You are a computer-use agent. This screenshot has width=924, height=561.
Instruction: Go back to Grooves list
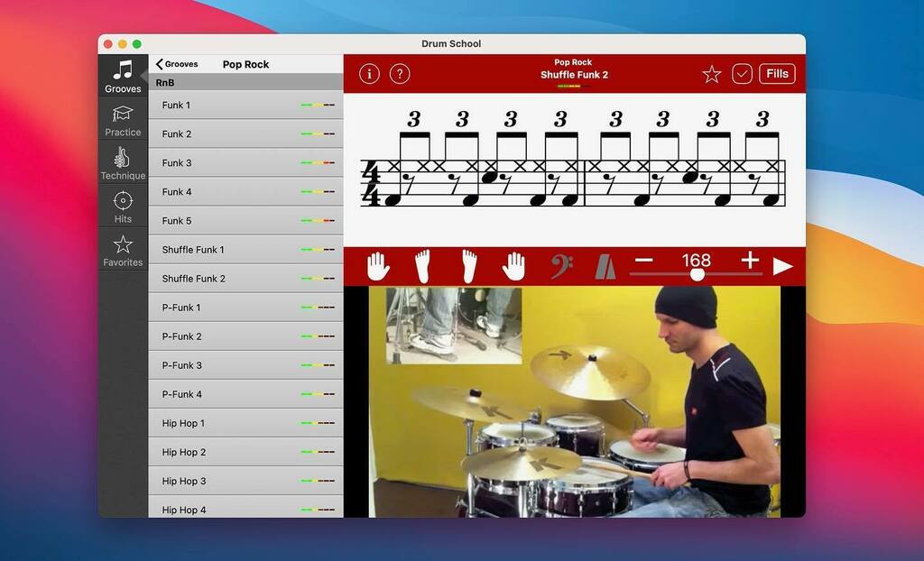pyautogui.click(x=177, y=64)
